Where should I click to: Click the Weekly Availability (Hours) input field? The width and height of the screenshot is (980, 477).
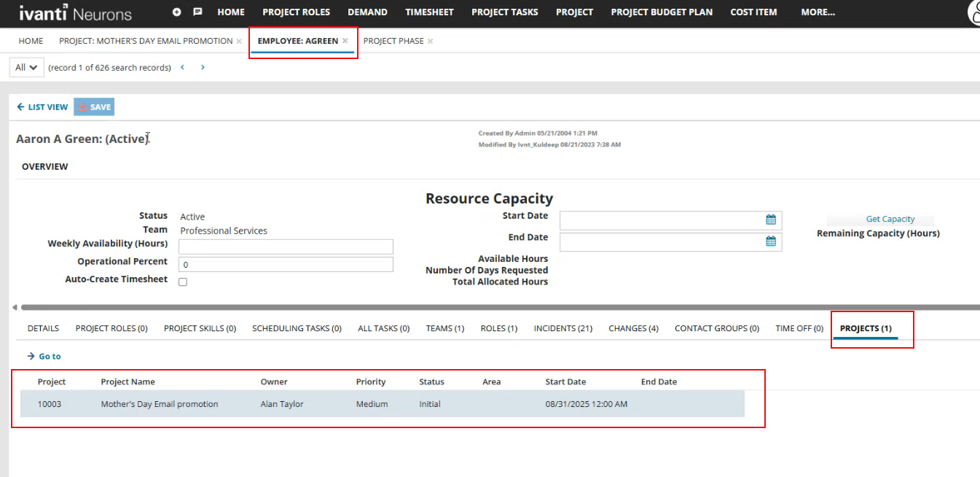click(286, 246)
